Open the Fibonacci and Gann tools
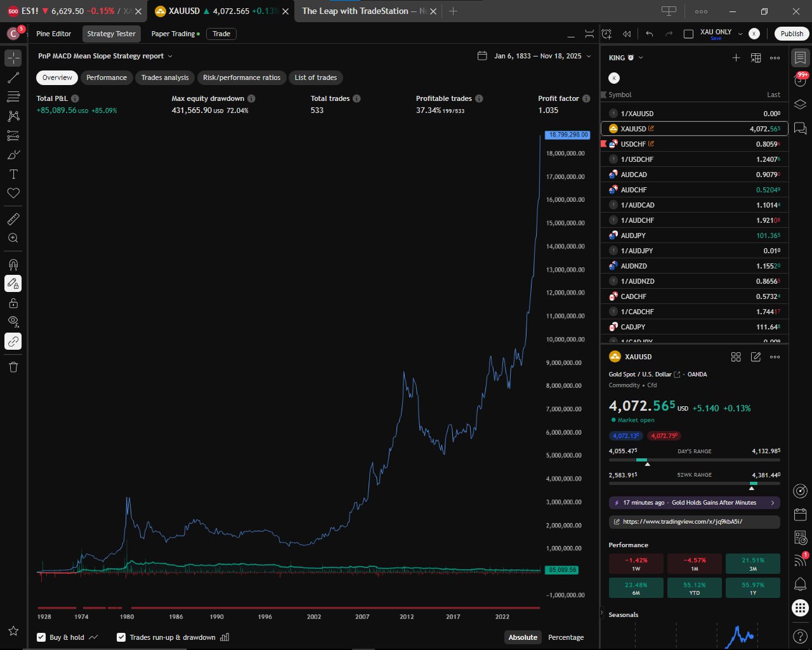Image resolution: width=812 pixels, height=650 pixels. click(13, 97)
